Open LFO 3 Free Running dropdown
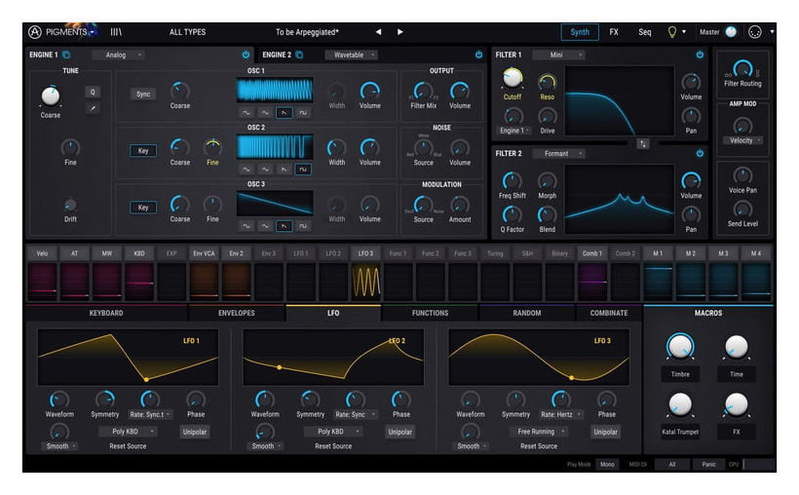This screenshot has width=799, height=495. pyautogui.click(x=539, y=432)
